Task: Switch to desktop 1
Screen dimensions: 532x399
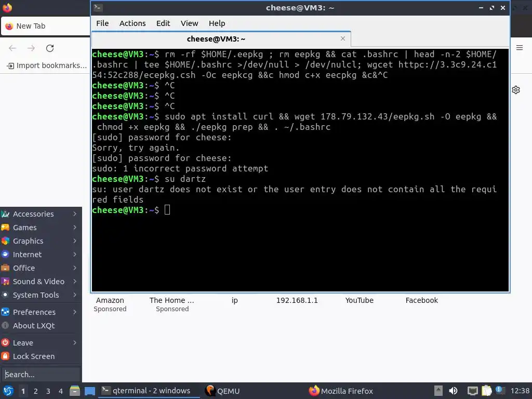Action: [x=23, y=391]
